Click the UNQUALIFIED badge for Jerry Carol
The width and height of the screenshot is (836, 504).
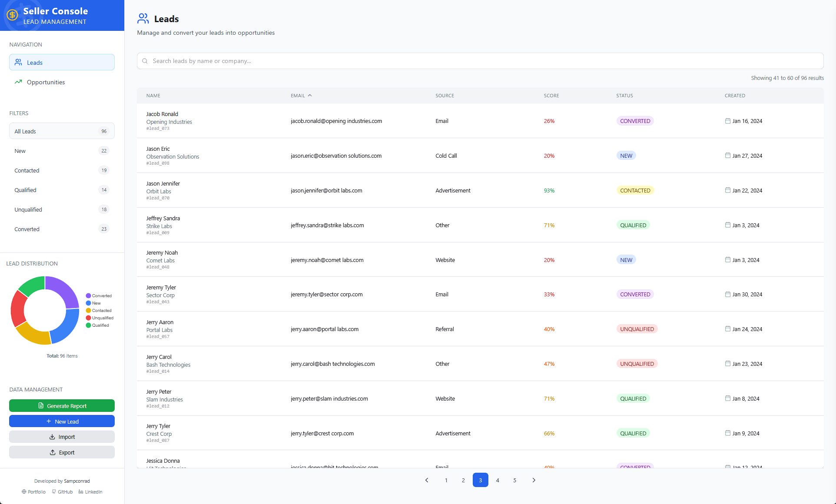click(637, 364)
